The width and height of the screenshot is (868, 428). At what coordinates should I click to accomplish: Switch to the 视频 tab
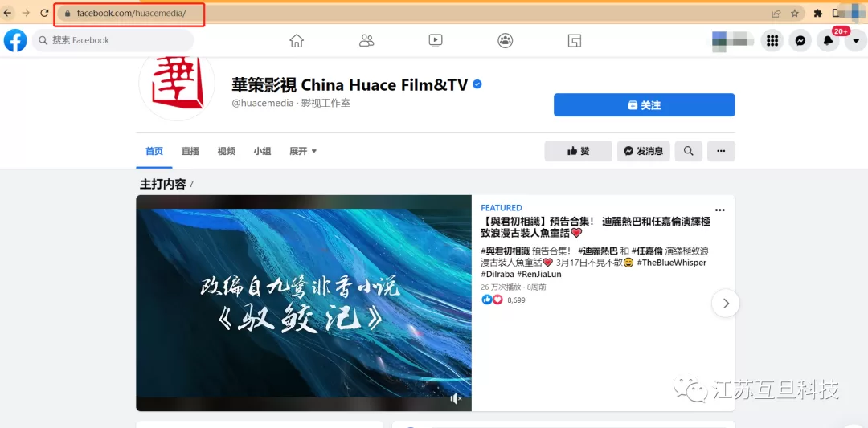226,151
